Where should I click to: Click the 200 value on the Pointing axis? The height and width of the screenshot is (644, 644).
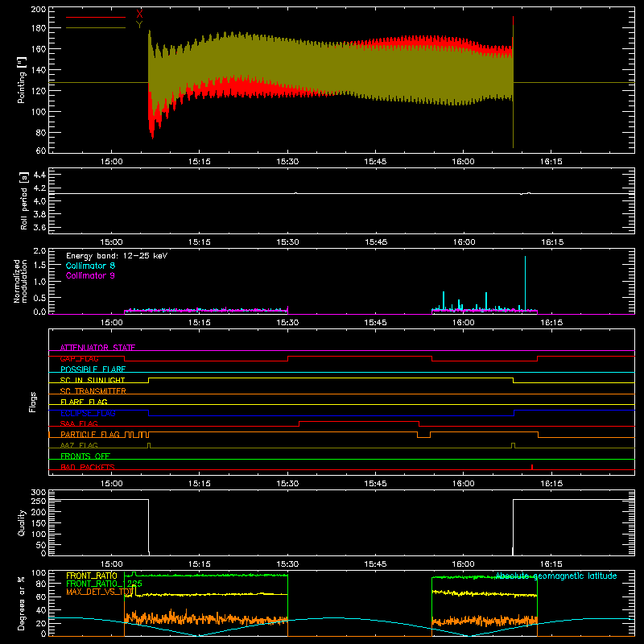[x=39, y=9]
